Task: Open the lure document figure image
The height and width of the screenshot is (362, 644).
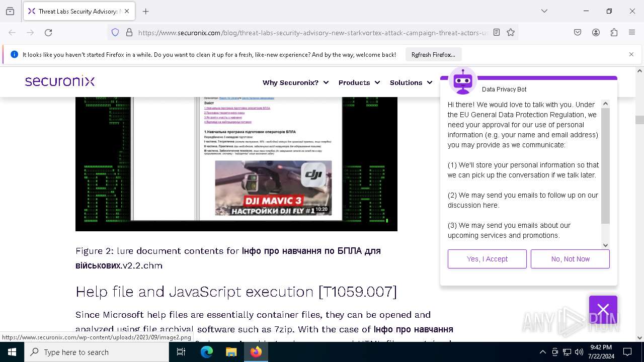Action: 236,164
